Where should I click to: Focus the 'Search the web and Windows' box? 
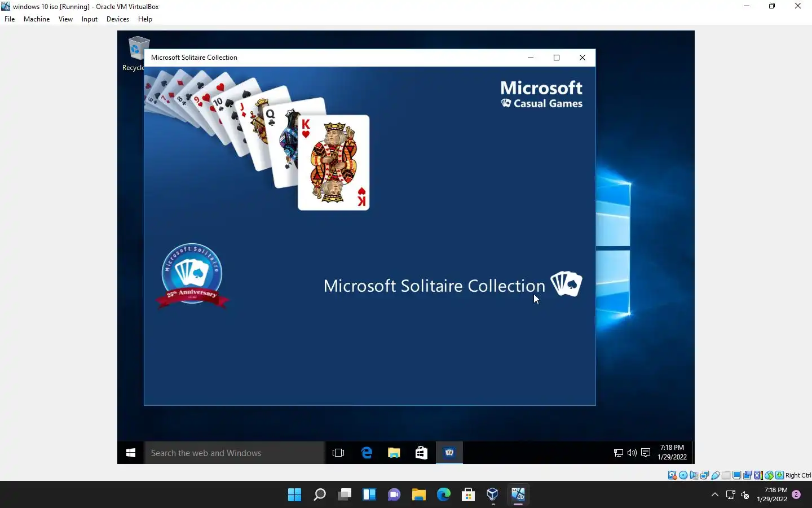(235, 453)
